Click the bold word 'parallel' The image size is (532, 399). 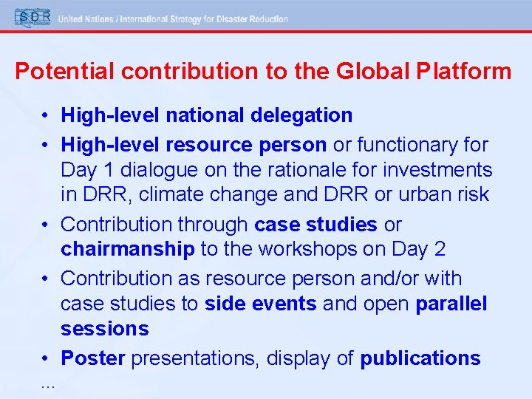pos(451,304)
